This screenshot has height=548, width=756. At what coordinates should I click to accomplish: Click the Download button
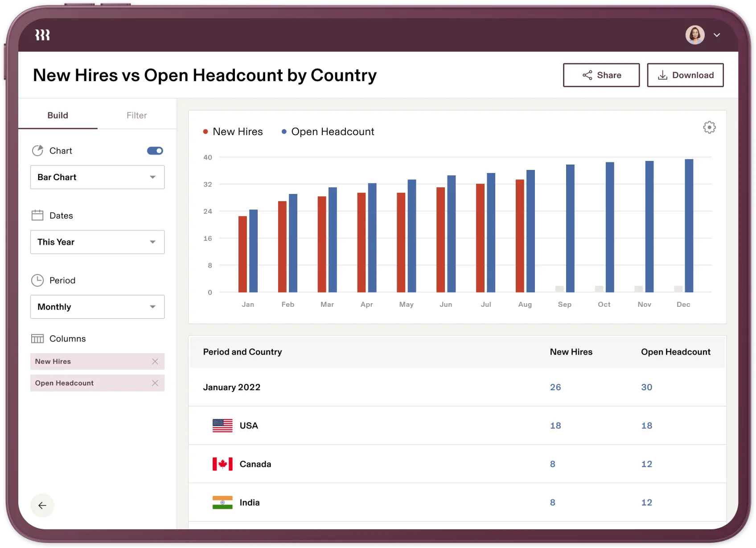click(x=685, y=75)
